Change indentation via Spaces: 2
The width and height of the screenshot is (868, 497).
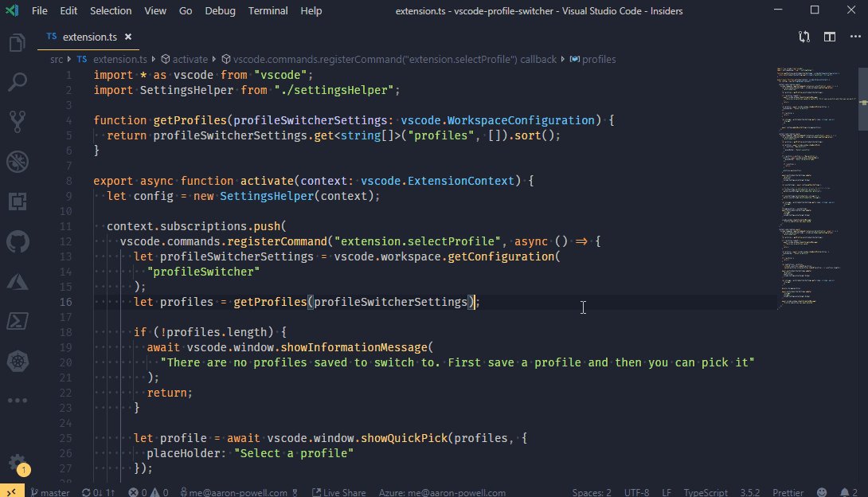click(x=591, y=492)
